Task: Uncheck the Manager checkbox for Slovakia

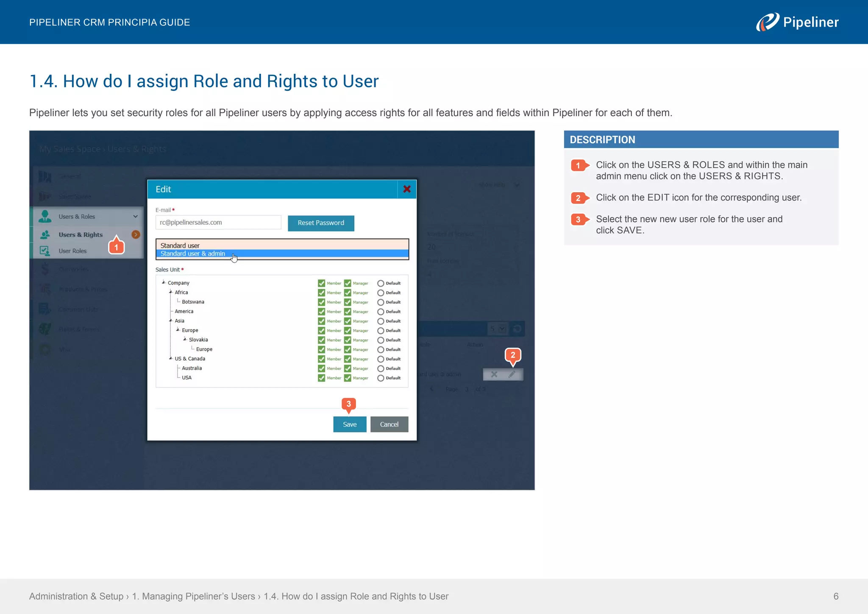Action: click(x=348, y=340)
